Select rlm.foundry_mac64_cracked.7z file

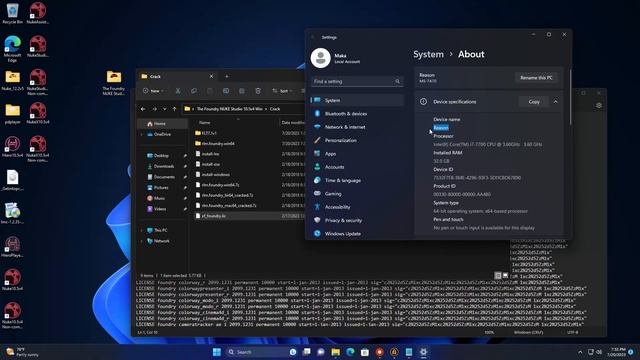pyautogui.click(x=229, y=206)
